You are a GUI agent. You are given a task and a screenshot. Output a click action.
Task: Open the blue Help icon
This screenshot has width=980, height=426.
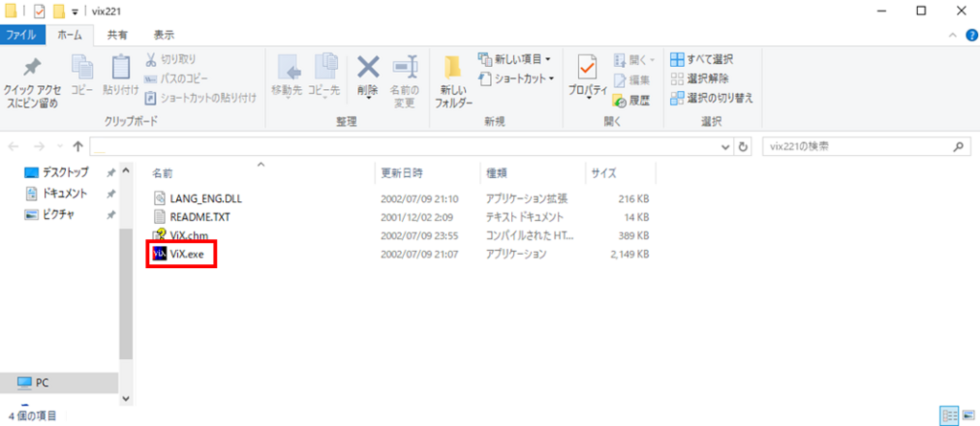[x=971, y=35]
